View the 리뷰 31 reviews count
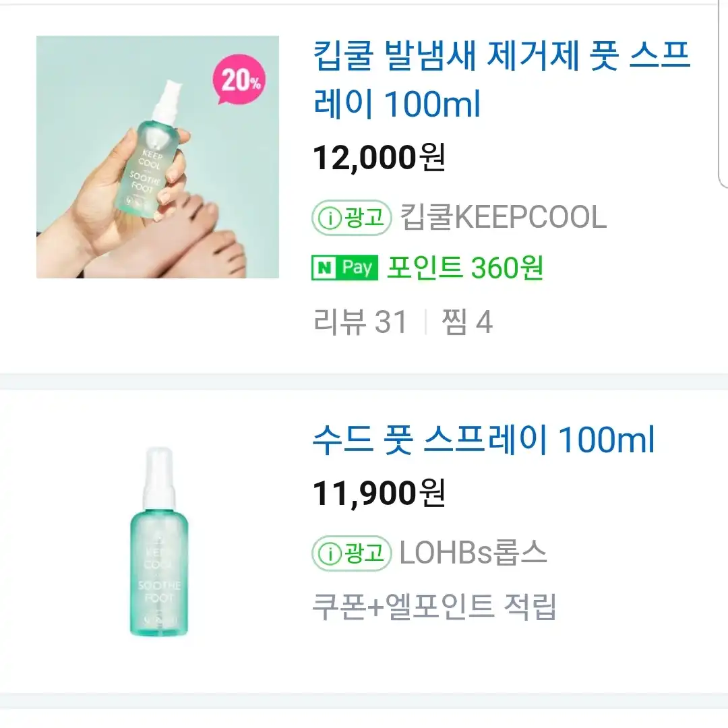 [x=360, y=322]
